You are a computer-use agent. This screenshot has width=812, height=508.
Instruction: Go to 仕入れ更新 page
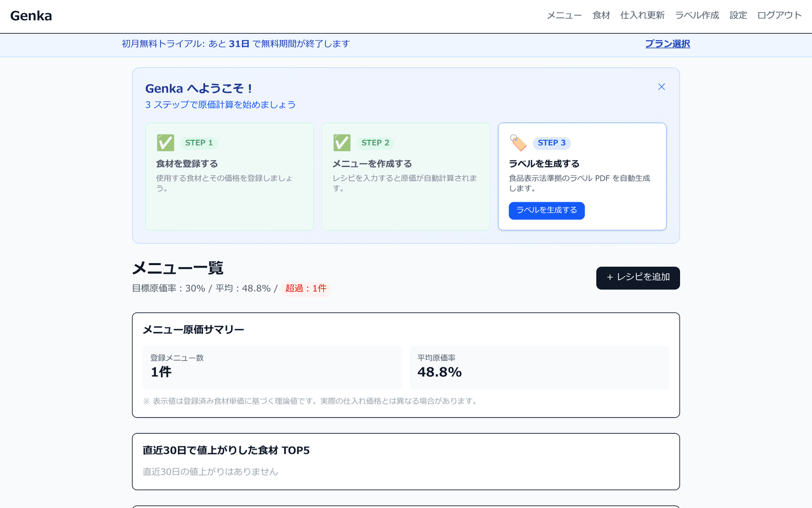click(x=642, y=15)
